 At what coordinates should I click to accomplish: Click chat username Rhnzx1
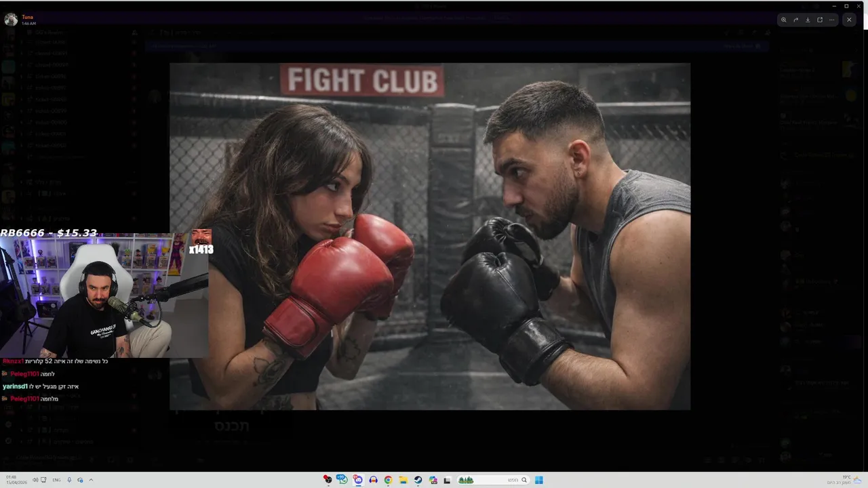13,361
